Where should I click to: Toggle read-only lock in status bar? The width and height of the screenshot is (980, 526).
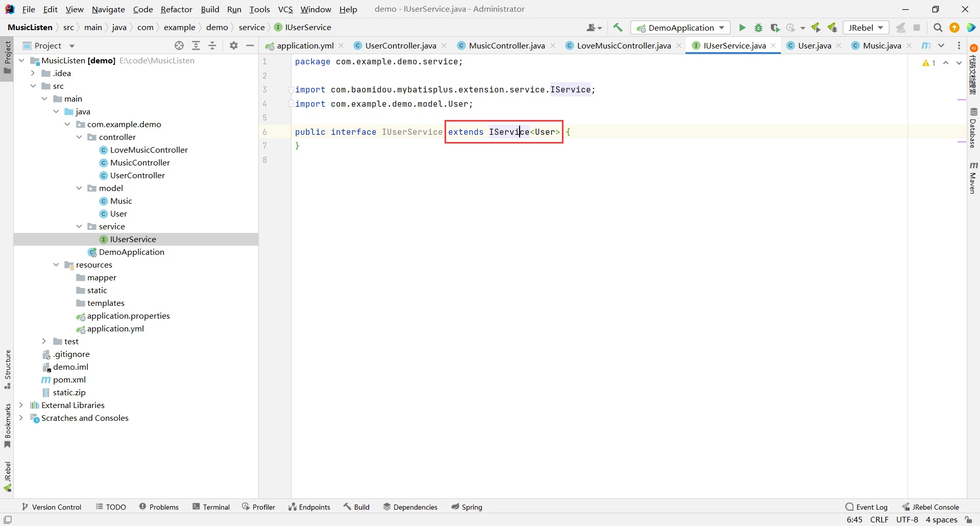point(968,520)
